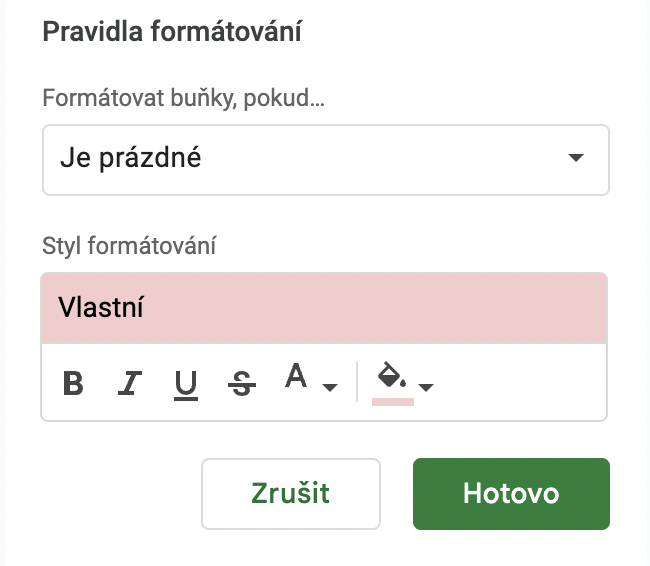Expand the arrow beside the fill bucket

(426, 387)
